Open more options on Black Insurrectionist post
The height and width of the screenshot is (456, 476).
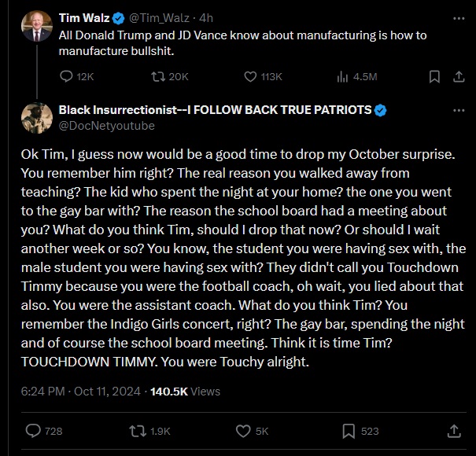(458, 110)
